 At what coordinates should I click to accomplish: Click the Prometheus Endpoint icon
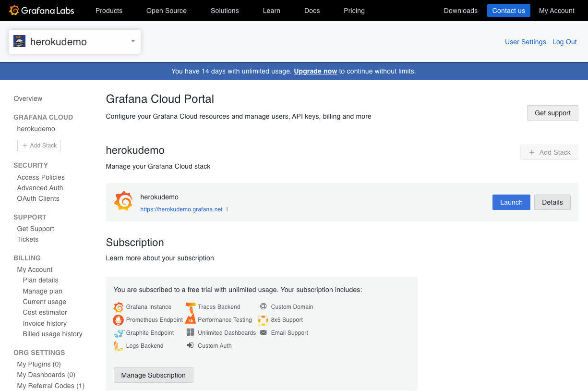119,320
